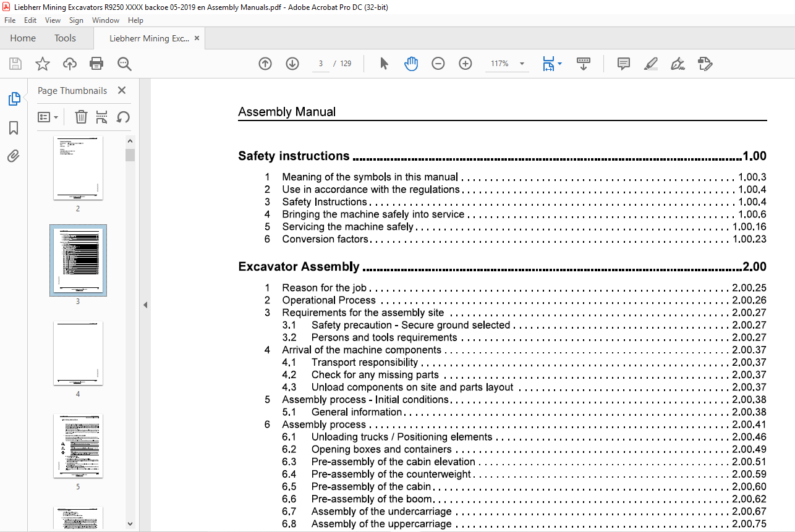Zoom in with the plus icon

(466, 64)
